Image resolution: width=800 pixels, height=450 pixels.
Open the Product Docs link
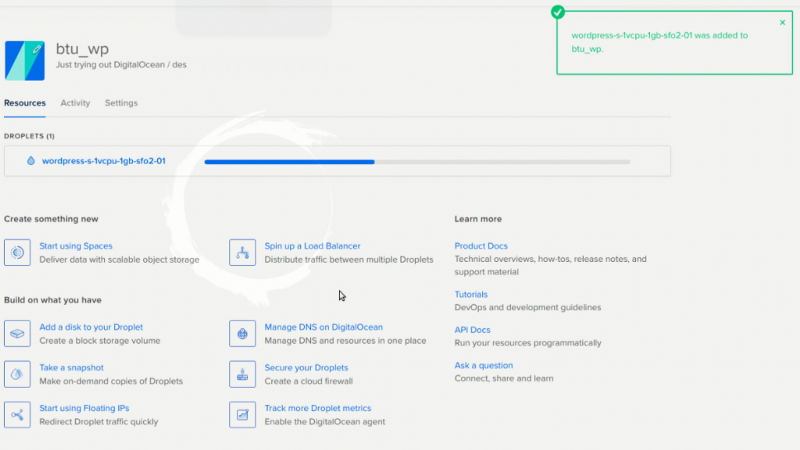click(x=481, y=246)
